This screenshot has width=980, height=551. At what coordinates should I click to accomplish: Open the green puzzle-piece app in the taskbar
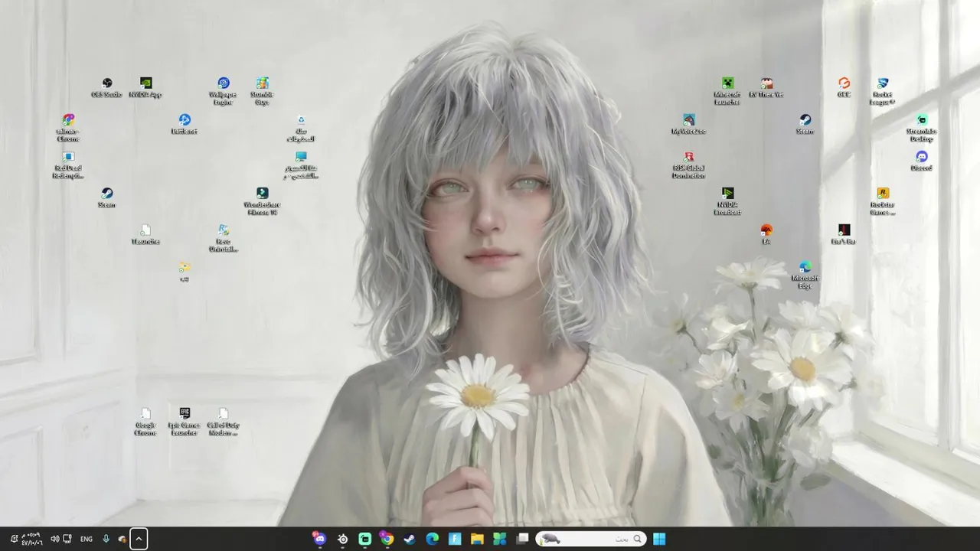coord(500,539)
